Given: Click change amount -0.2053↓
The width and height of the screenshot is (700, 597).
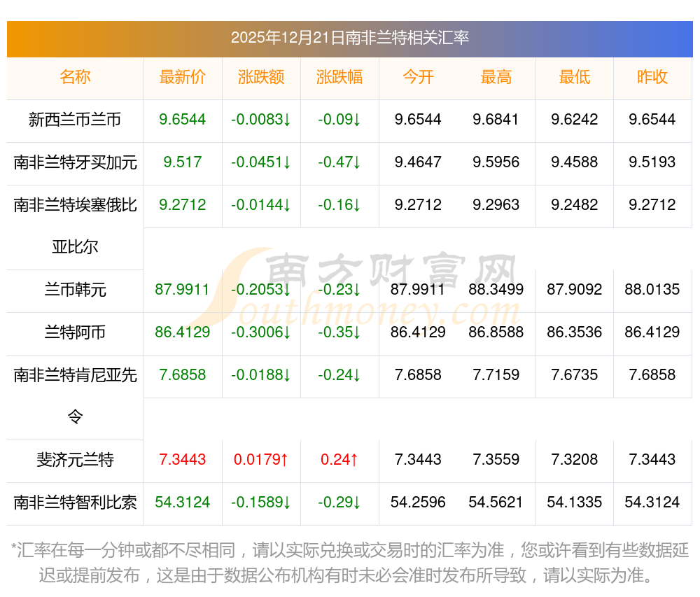Looking at the screenshot, I should pyautogui.click(x=261, y=290).
